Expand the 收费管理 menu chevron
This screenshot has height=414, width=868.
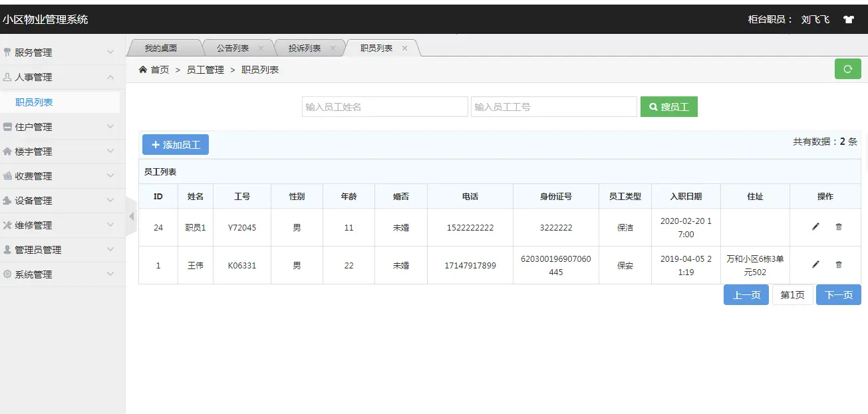pyautogui.click(x=110, y=175)
